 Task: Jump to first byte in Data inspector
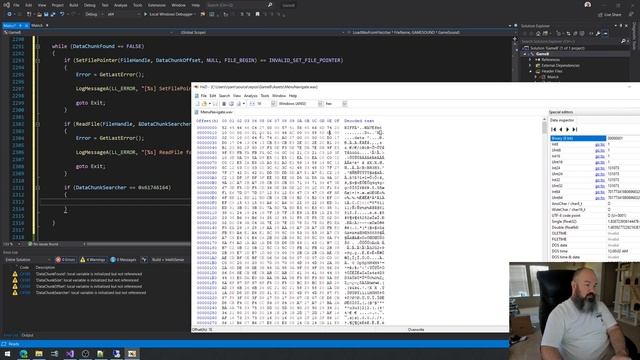(x=554, y=129)
